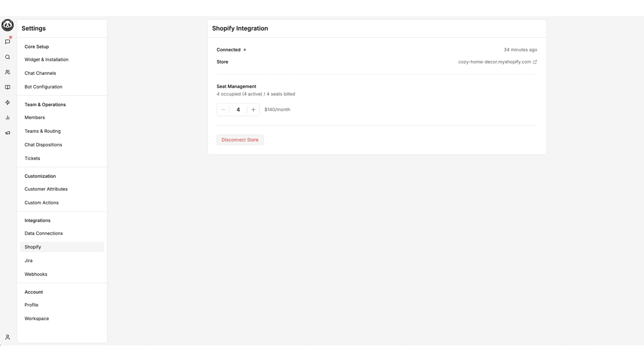Click the panda app logo
The width and height of the screenshot is (644, 362).
click(x=7, y=25)
